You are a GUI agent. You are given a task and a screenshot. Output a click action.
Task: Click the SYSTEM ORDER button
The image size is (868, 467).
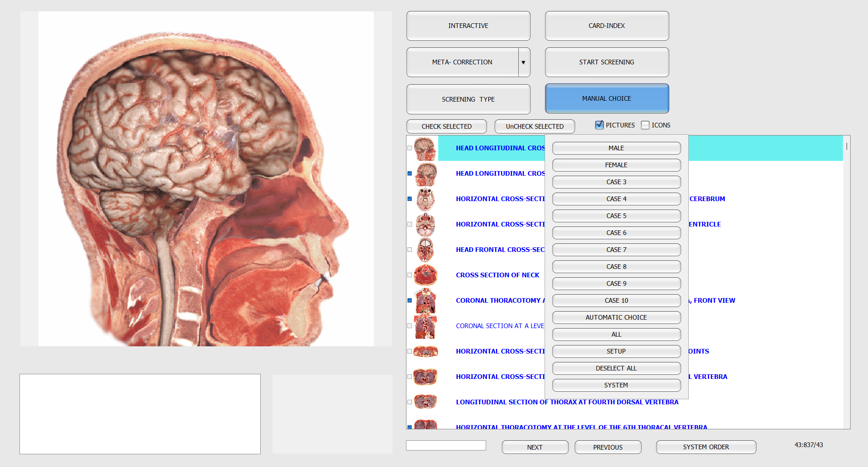(x=706, y=447)
